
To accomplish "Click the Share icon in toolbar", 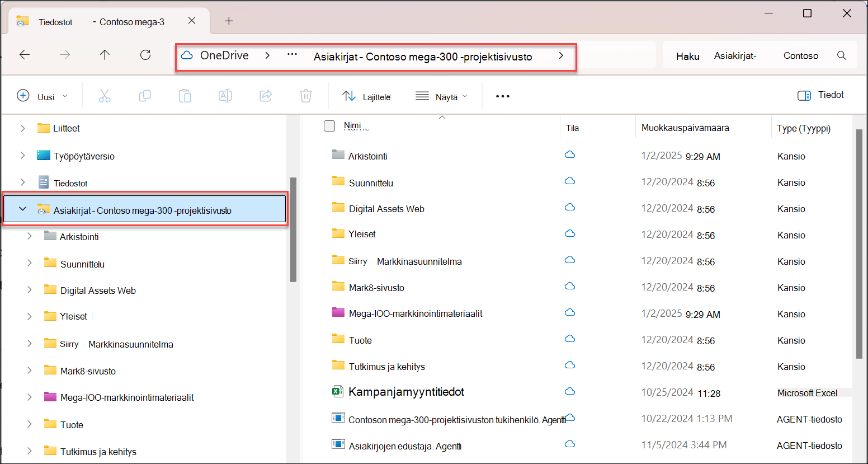I will point(266,96).
